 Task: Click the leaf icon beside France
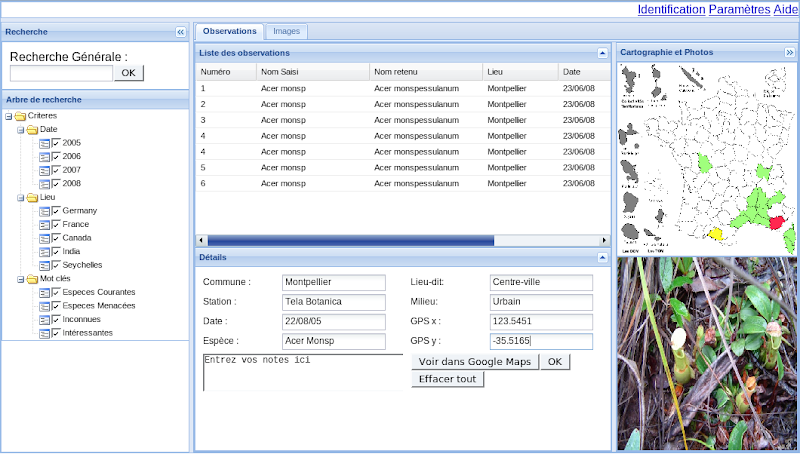coord(45,225)
